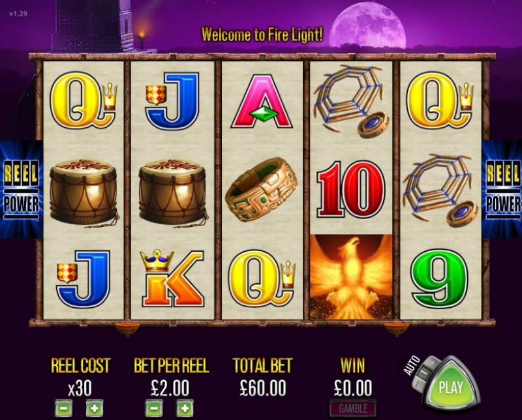Viewport: 522px width, 420px height.
Task: Increase Bet Per Reel with plus button
Action: tap(185, 408)
